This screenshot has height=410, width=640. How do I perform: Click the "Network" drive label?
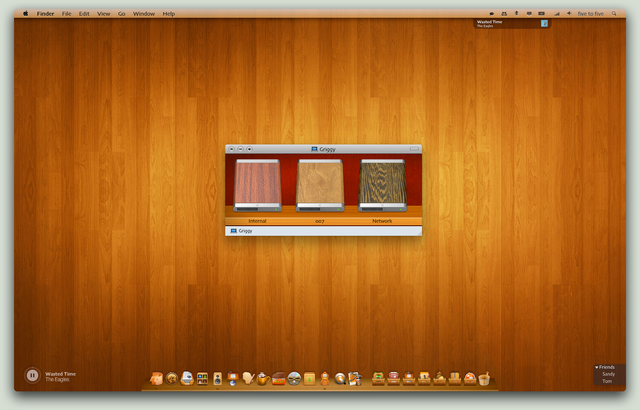click(382, 221)
